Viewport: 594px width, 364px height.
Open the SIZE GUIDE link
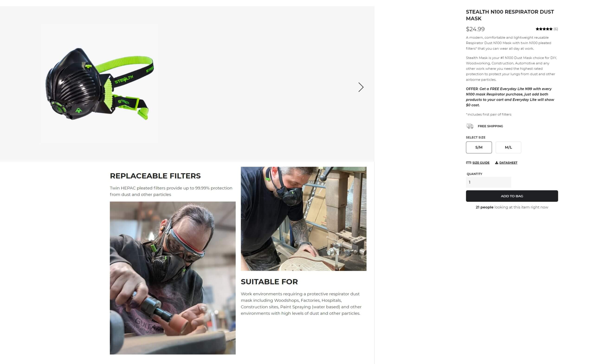[x=481, y=163]
